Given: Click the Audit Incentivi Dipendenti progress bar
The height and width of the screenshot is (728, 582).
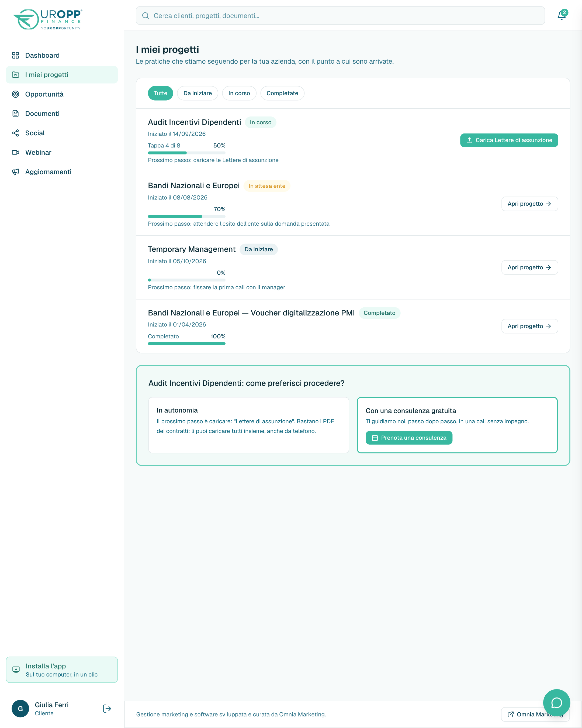Looking at the screenshot, I should click(x=186, y=153).
